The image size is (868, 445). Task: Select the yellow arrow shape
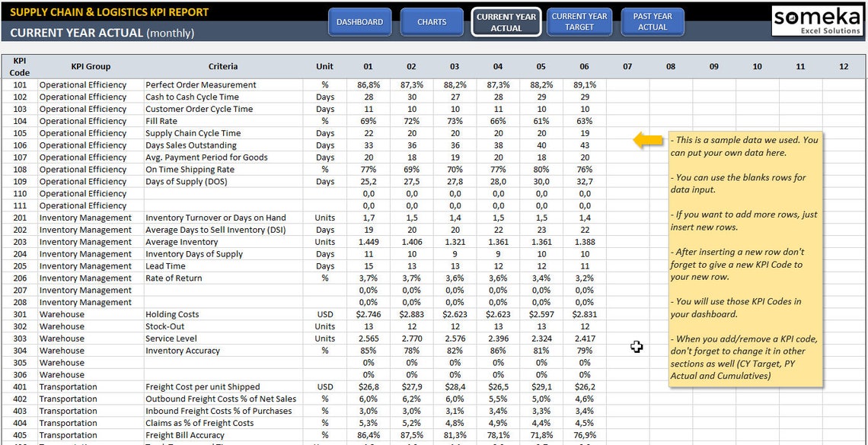tap(644, 139)
